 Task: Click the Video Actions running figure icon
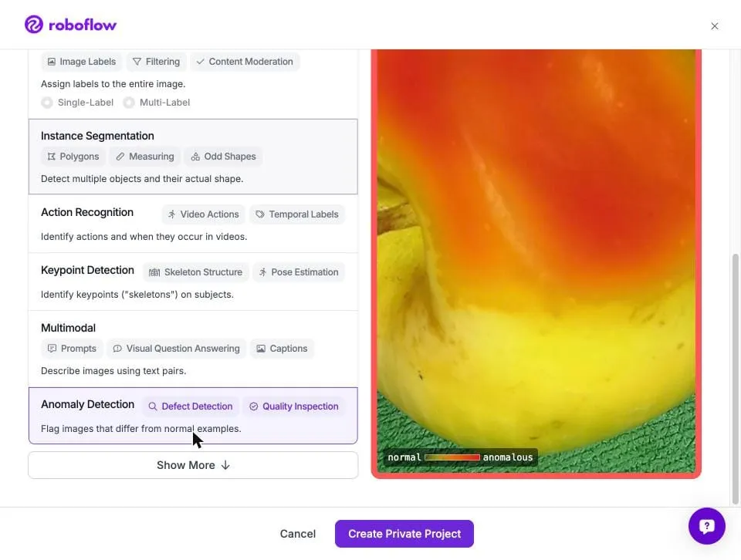coord(172,214)
